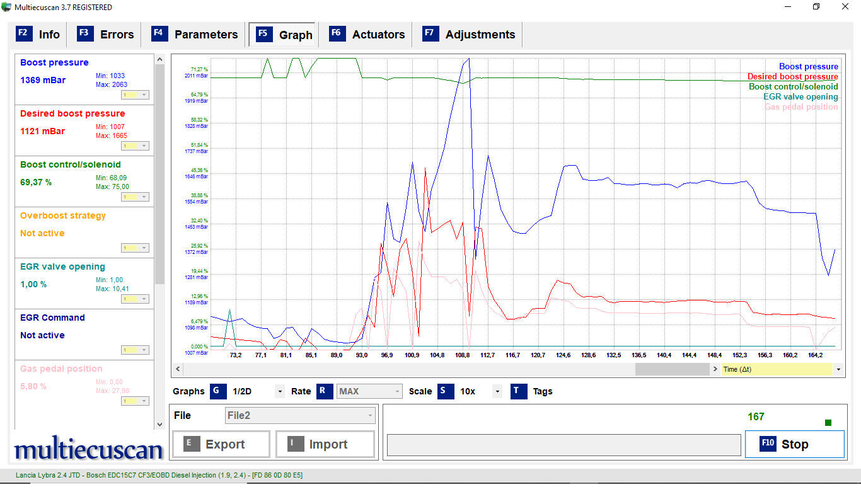Select the Overboost strategy parameter name
Screen dimensions: 861x504
(63, 215)
